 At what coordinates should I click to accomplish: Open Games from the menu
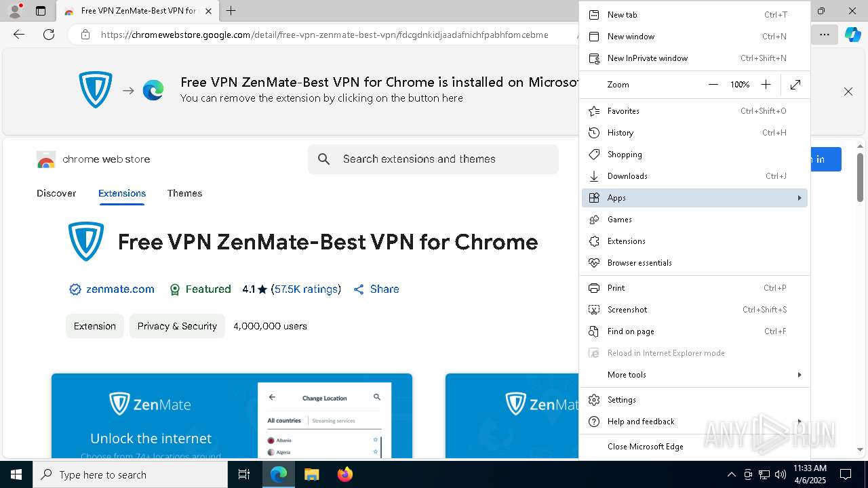coord(694,220)
